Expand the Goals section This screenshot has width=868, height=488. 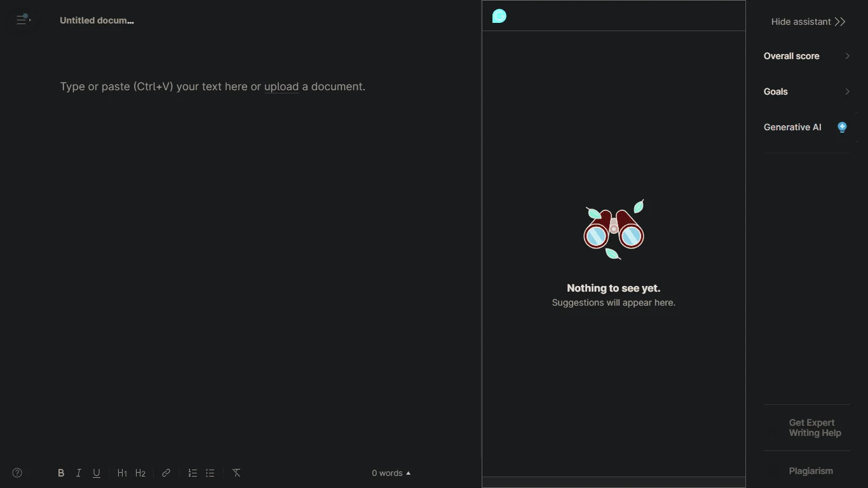click(806, 91)
